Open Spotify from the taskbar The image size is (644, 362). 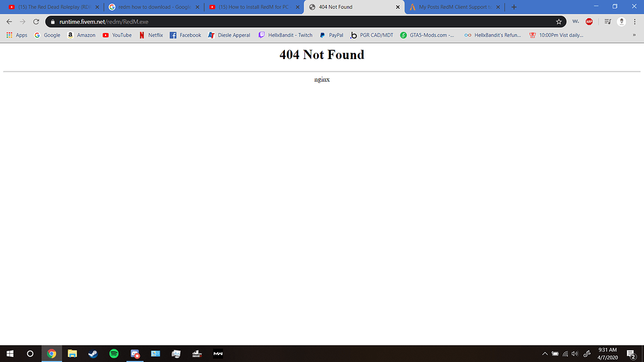(x=113, y=353)
